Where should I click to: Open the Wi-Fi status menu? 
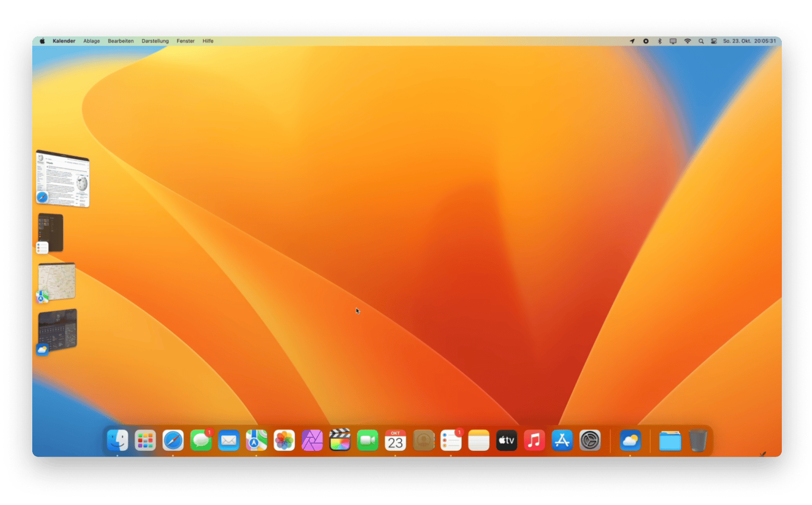[688, 41]
